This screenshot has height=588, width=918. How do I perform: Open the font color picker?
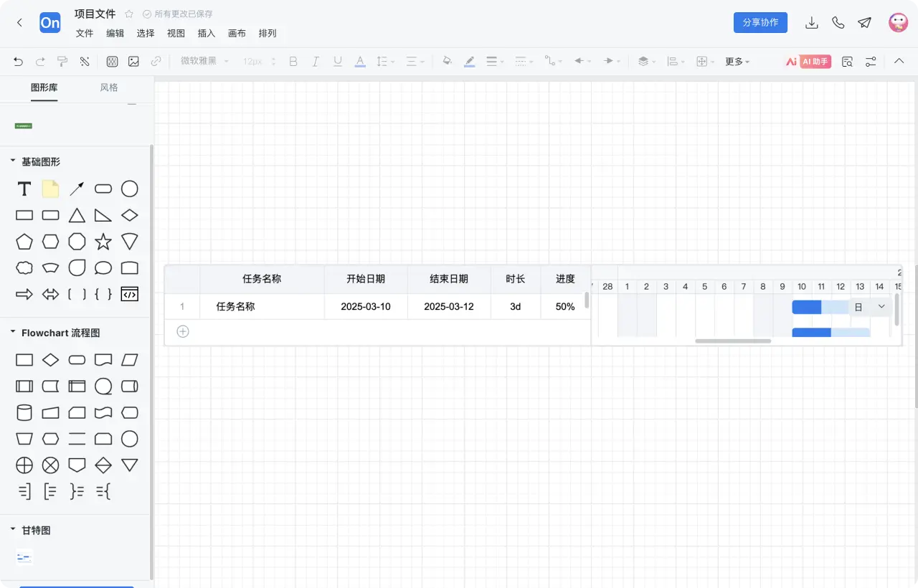click(x=359, y=61)
